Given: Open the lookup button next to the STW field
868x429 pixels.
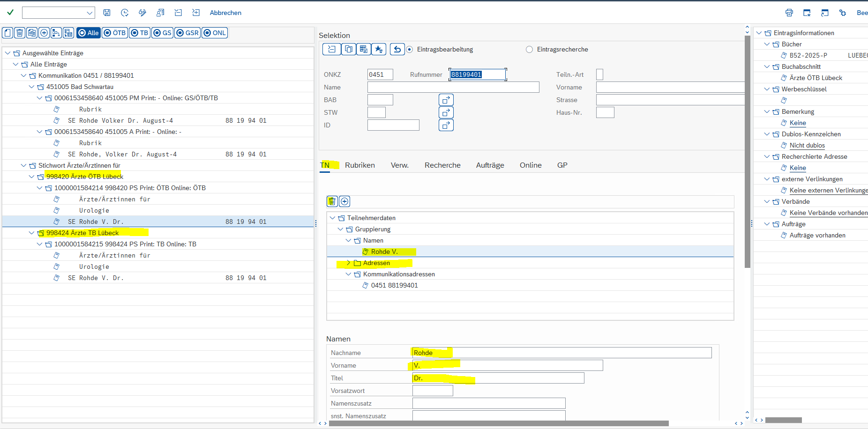Looking at the screenshot, I should (x=446, y=112).
